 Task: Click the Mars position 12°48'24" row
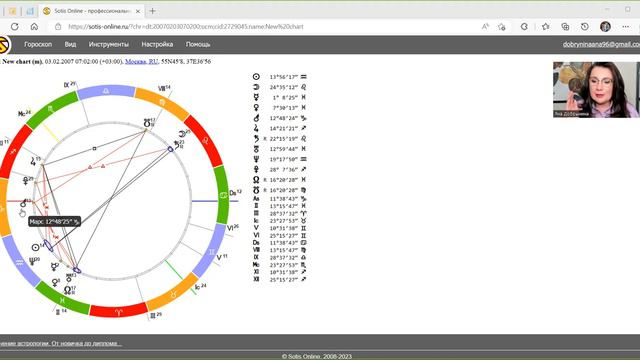coord(280,118)
